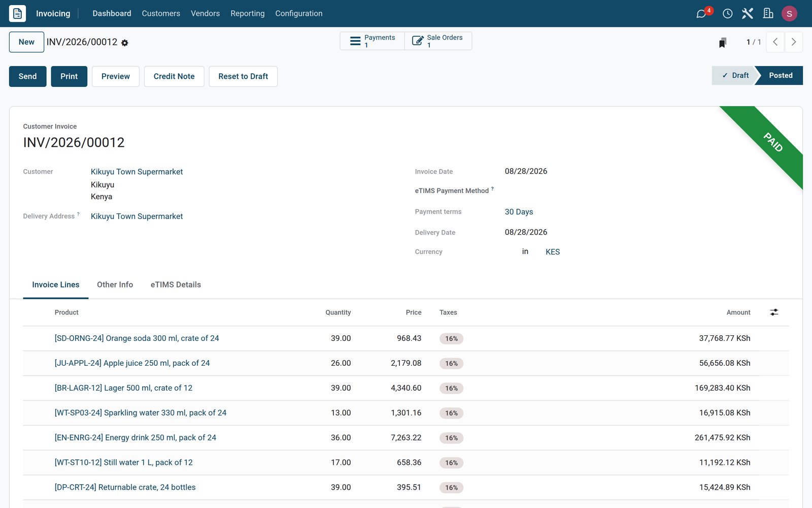Click the Print button
This screenshot has width=812, height=508.
point(69,76)
